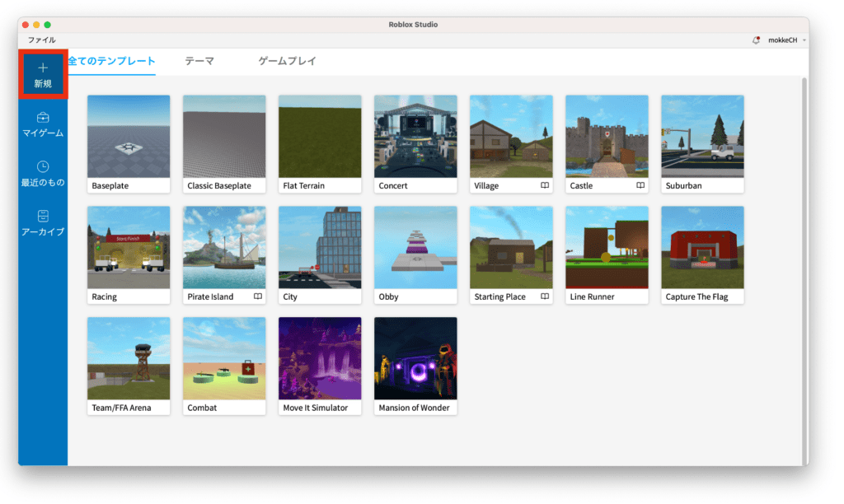Select the 全てのテンプレート tab
The width and height of the screenshot is (844, 504).
point(112,61)
